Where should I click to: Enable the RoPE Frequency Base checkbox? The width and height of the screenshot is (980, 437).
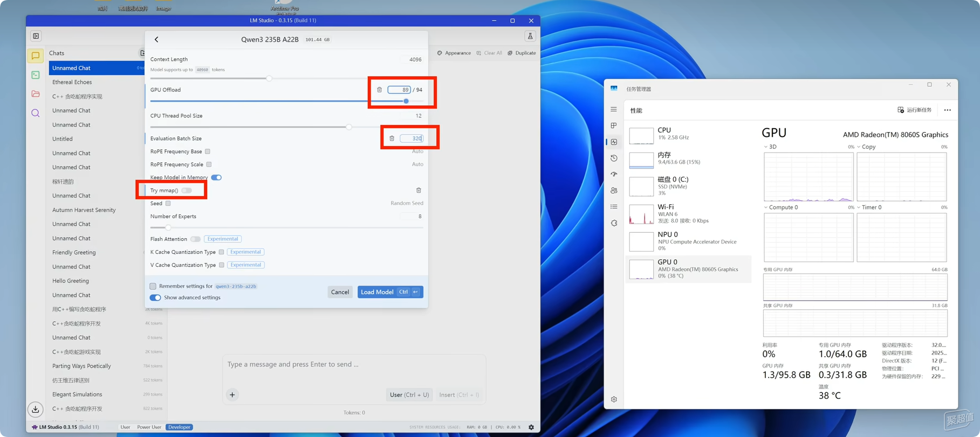coord(208,151)
